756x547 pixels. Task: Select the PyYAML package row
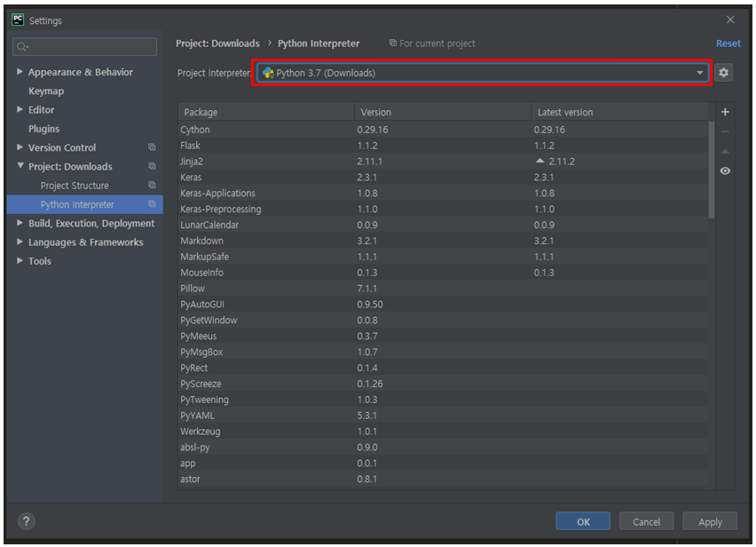(x=443, y=416)
